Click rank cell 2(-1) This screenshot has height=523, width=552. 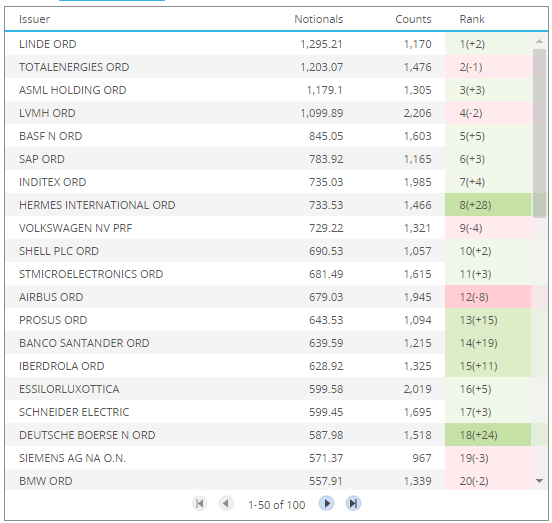(488, 67)
